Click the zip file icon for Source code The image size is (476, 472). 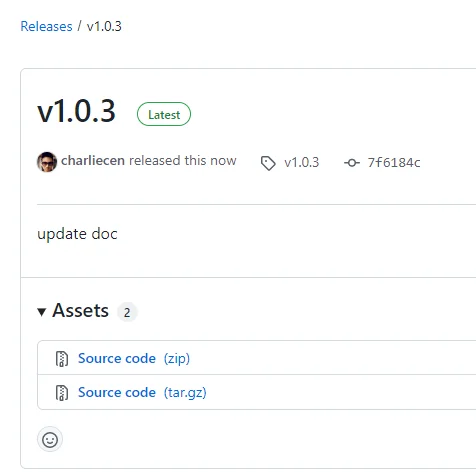(x=62, y=359)
